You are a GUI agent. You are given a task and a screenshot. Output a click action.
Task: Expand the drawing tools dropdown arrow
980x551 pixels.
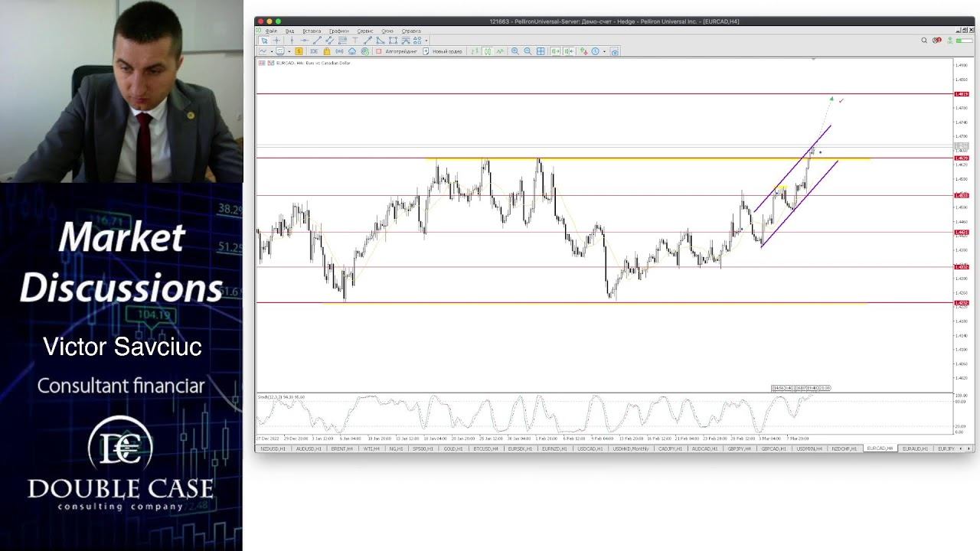(x=426, y=41)
